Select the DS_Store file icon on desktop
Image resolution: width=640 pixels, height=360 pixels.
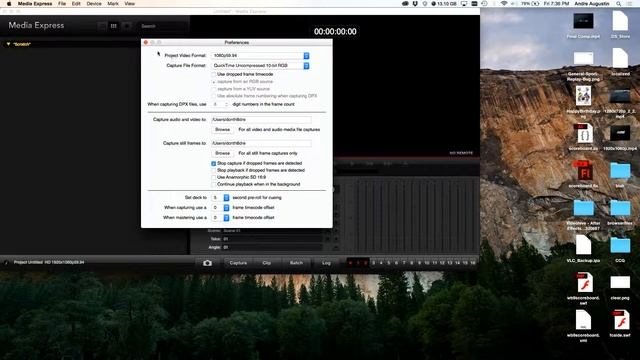[x=620, y=21]
